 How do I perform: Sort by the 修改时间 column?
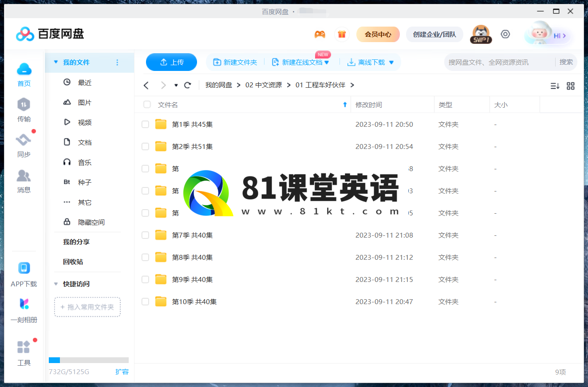click(369, 105)
